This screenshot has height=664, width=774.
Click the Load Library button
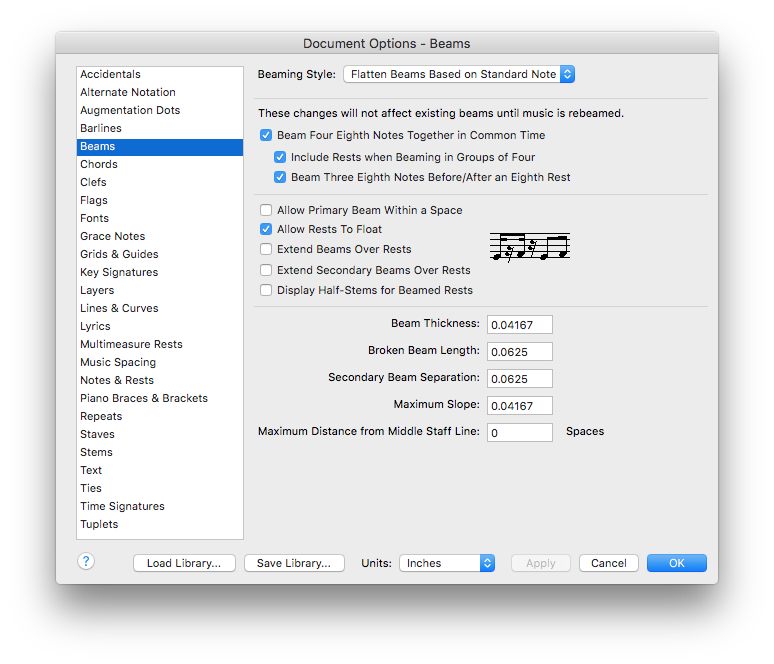184,563
